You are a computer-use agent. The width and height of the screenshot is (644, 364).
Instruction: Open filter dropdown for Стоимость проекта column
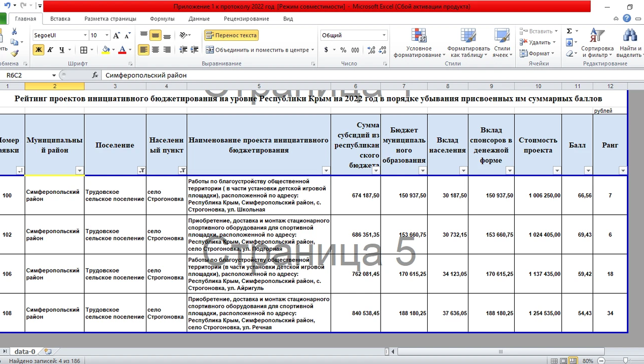[558, 171]
